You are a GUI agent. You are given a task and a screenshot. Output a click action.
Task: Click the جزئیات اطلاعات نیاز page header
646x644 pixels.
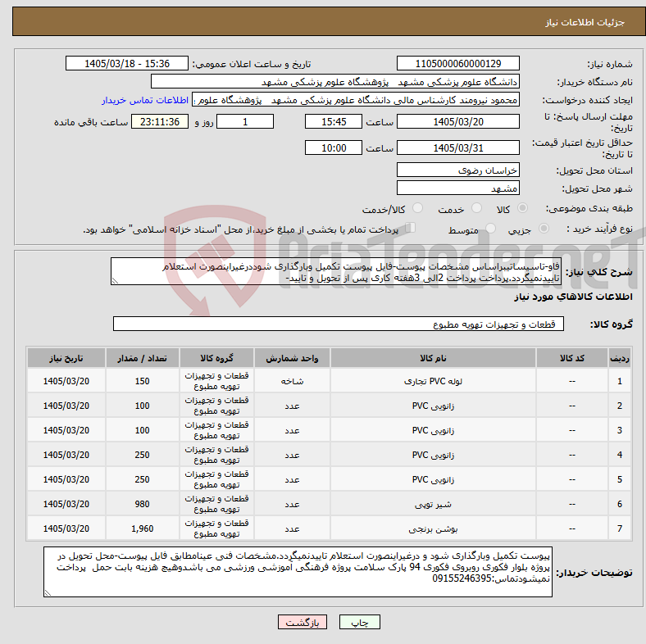585,22
